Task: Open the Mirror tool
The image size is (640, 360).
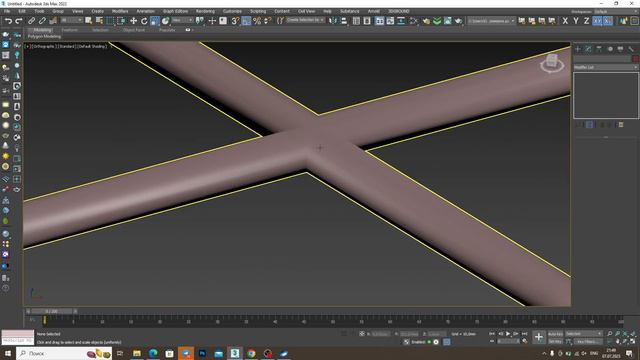Action: tap(333, 21)
